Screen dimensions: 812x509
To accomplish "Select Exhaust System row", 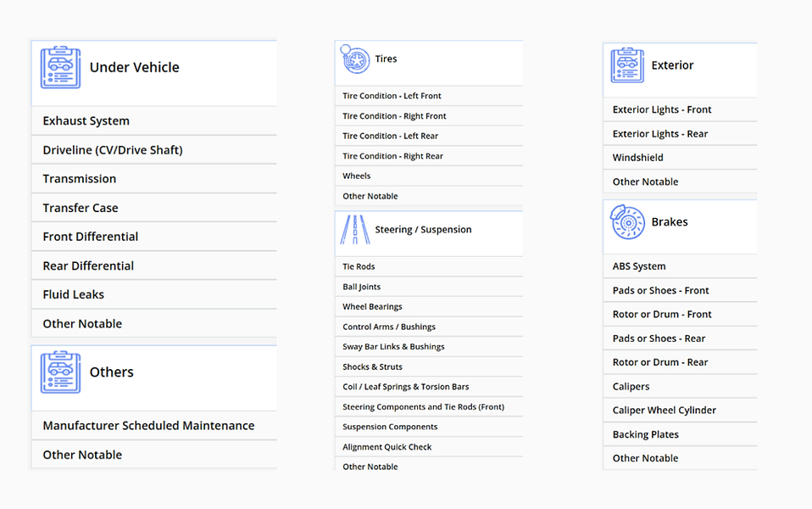I will 153,120.
